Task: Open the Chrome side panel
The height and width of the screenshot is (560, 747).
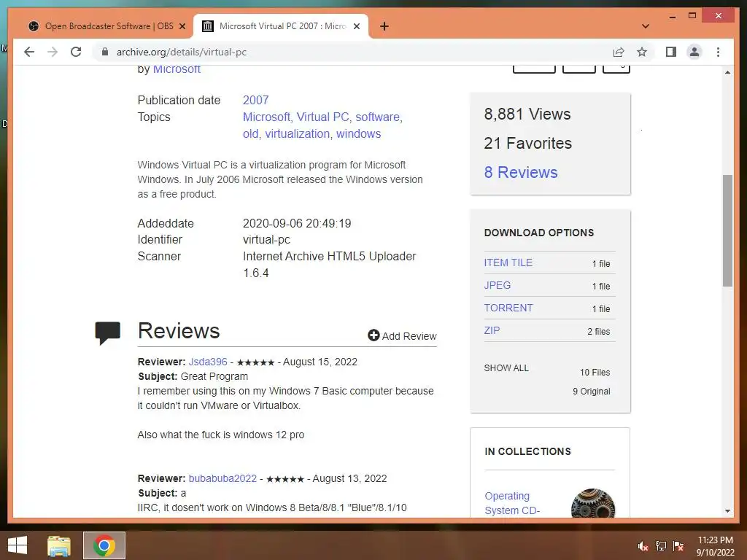Action: point(671,52)
